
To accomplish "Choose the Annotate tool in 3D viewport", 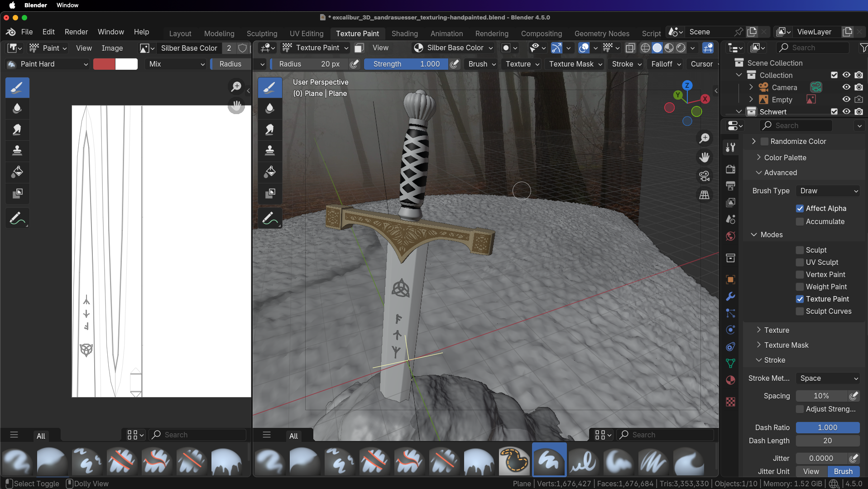I will [x=270, y=219].
